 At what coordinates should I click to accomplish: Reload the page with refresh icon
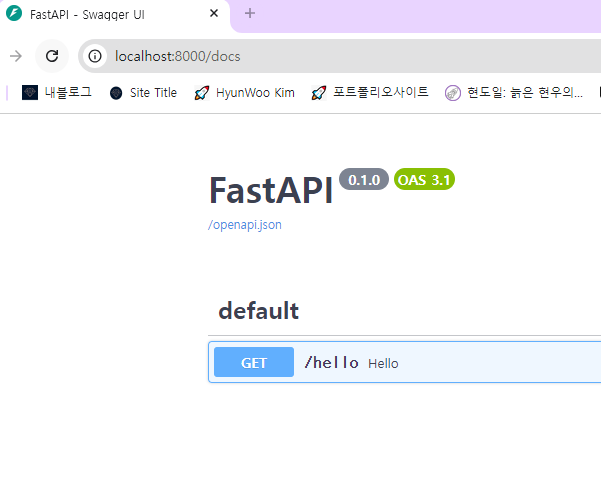(x=52, y=56)
